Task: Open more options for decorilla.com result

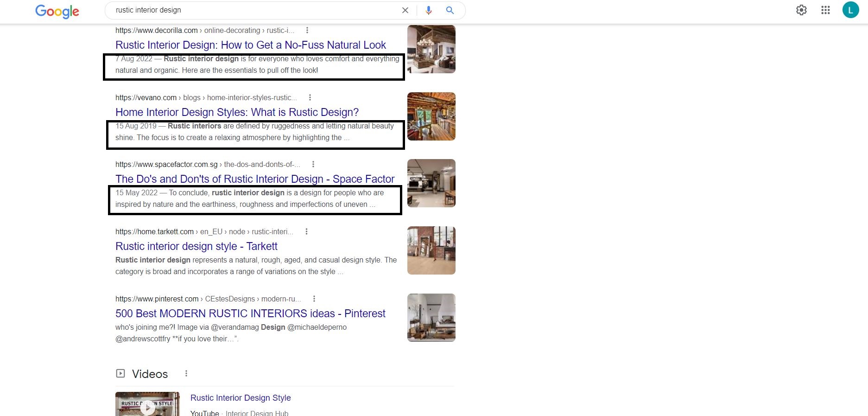Action: click(307, 30)
